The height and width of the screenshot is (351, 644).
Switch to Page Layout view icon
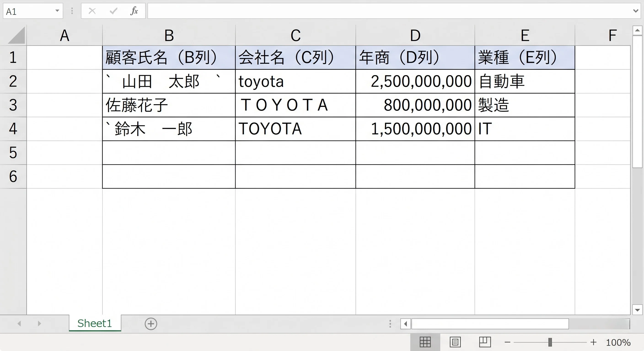455,342
